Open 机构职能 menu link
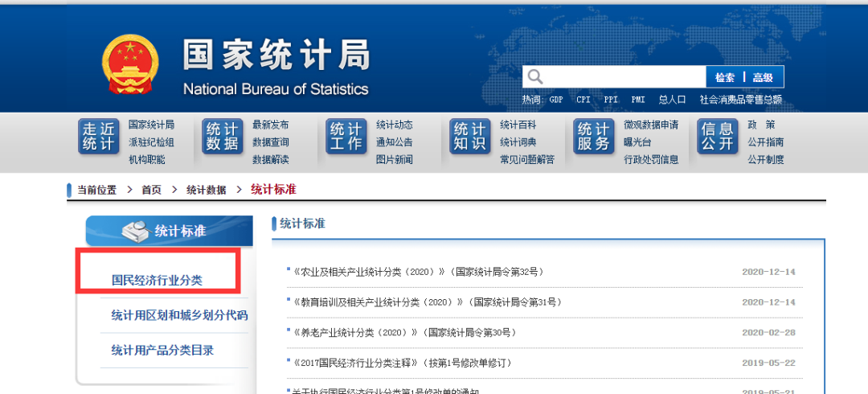868x394 pixels. click(147, 159)
